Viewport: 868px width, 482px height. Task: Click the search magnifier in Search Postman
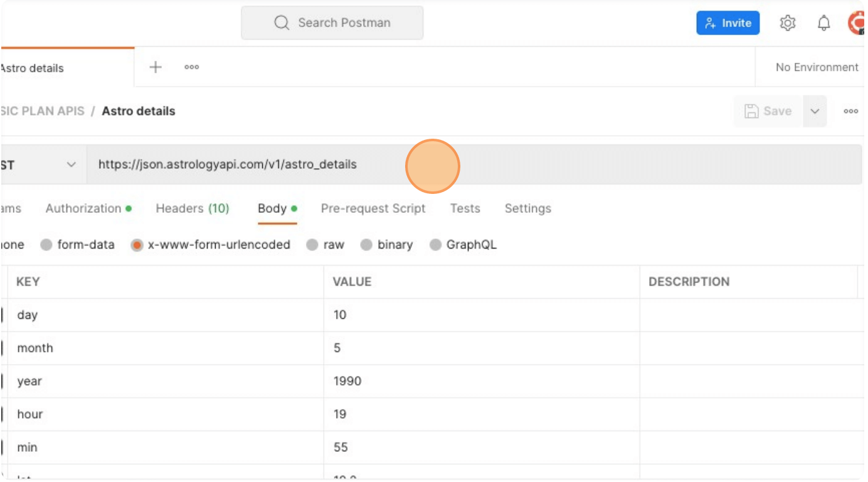coord(280,22)
